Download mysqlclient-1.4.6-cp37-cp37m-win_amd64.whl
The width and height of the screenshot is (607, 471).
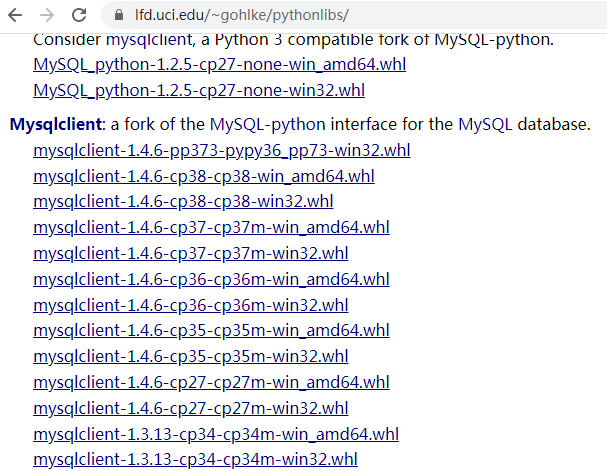coord(211,227)
